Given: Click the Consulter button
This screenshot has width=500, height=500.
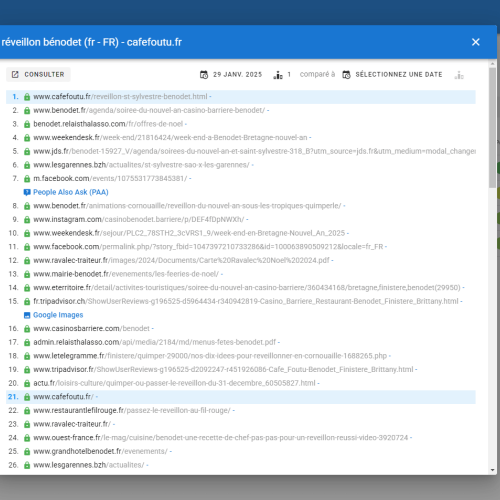Looking at the screenshot, I should coord(38,74).
